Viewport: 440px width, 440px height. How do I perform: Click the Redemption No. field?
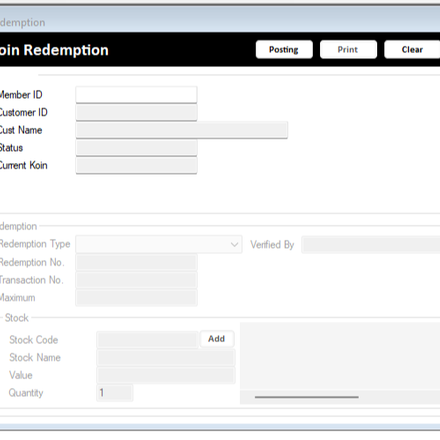click(136, 262)
